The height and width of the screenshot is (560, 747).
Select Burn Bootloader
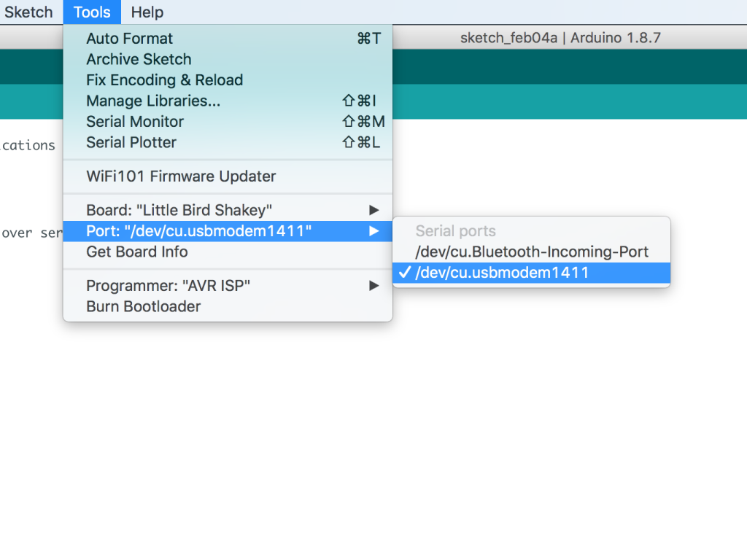(x=228, y=307)
